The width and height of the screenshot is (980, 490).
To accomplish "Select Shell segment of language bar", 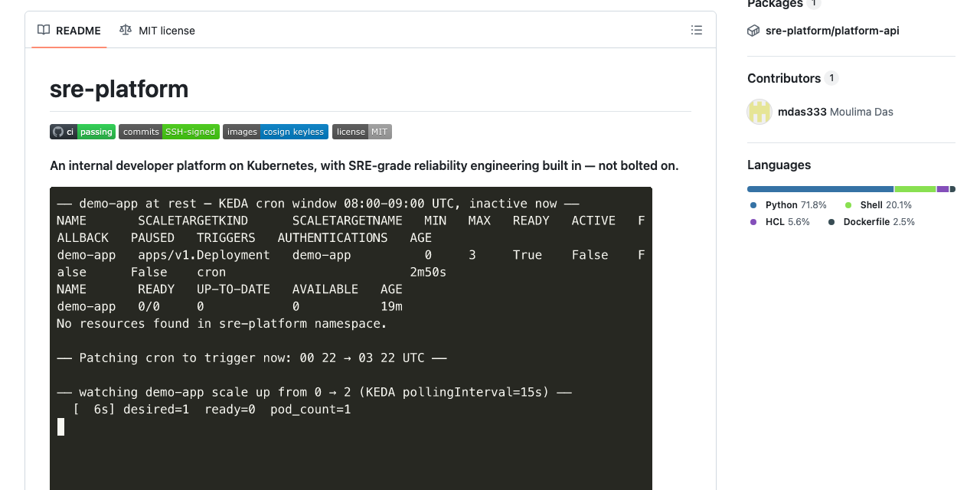I will pyautogui.click(x=915, y=189).
